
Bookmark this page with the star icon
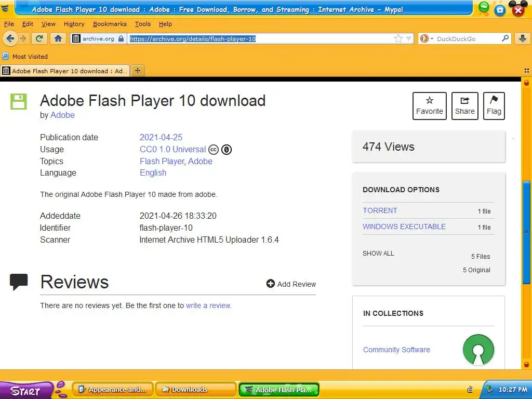pos(398,38)
